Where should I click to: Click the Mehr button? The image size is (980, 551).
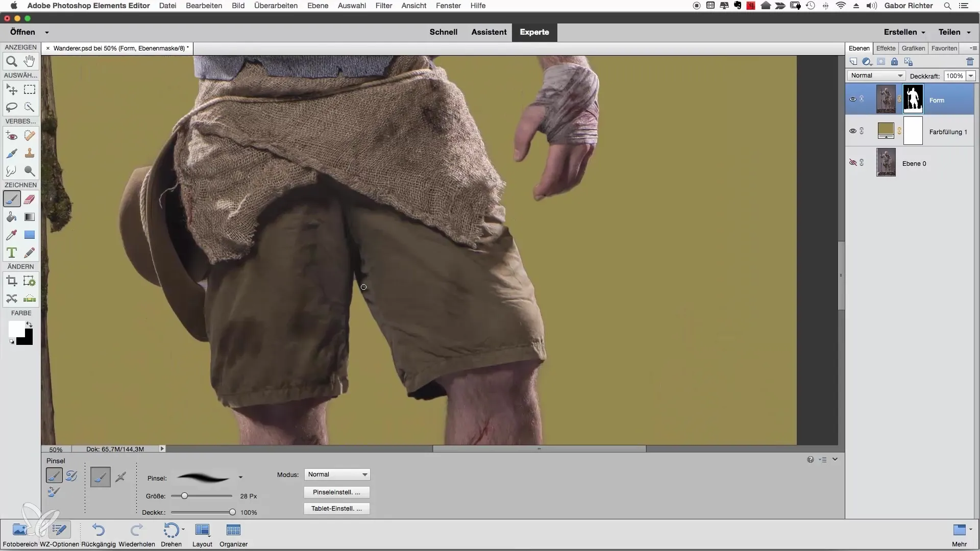[x=960, y=535]
